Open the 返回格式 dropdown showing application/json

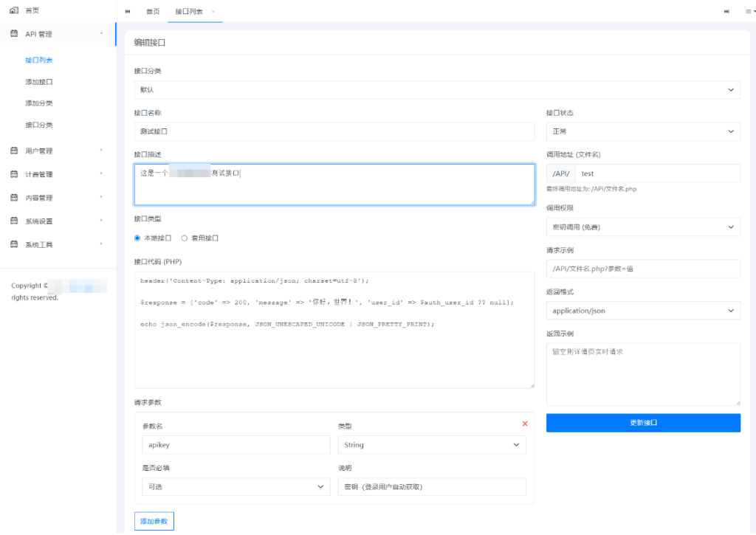(x=642, y=311)
